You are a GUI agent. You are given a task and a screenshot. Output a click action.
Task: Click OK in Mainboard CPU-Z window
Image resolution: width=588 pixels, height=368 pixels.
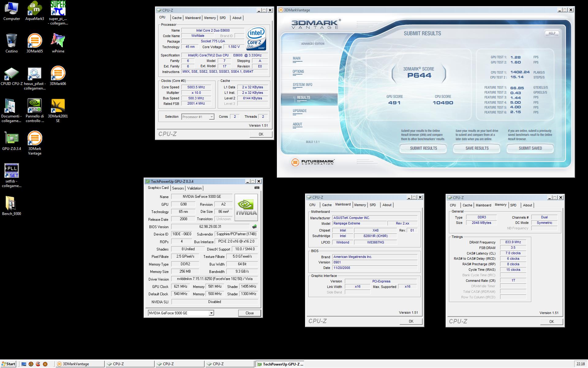pyautogui.click(x=411, y=321)
